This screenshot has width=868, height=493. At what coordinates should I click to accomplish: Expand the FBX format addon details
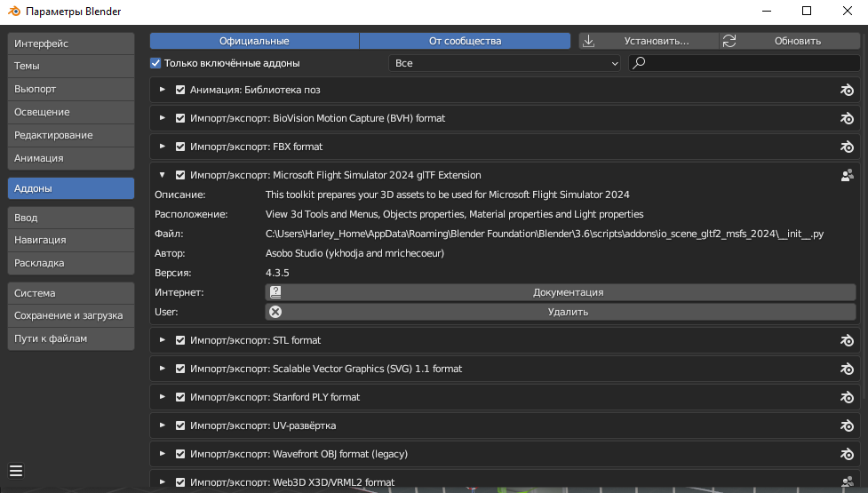[163, 147]
